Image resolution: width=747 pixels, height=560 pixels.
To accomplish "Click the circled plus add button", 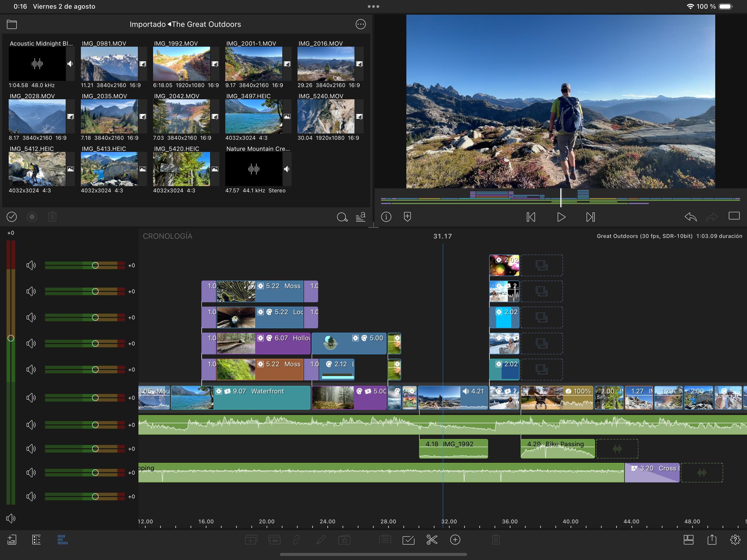I will (x=455, y=540).
